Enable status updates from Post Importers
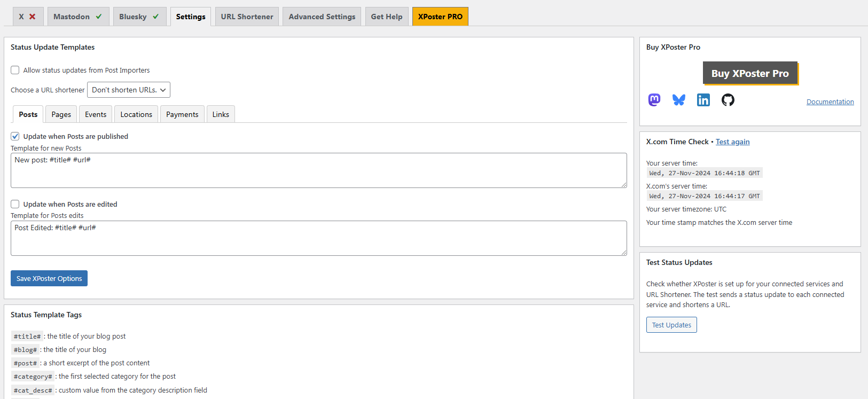 (15, 70)
